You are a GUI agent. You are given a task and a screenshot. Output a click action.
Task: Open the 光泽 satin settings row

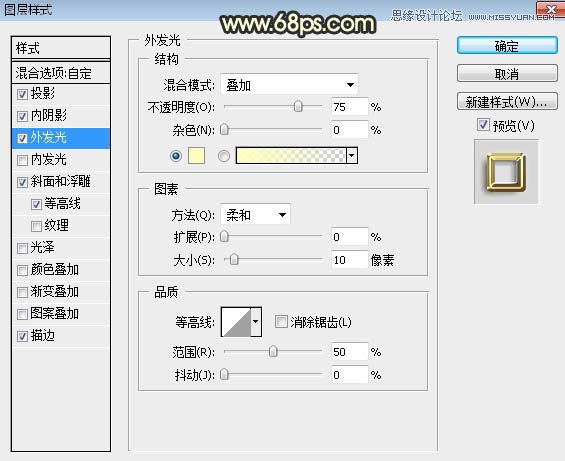(x=61, y=248)
